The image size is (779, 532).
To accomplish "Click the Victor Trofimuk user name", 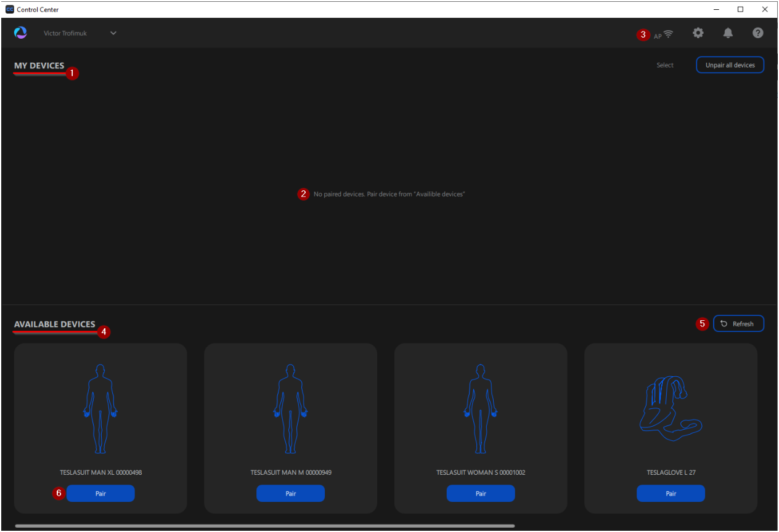I will pyautogui.click(x=65, y=33).
